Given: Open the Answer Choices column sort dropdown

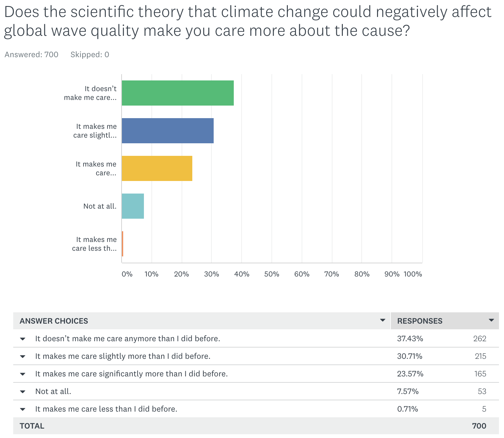Looking at the screenshot, I should pyautogui.click(x=382, y=320).
